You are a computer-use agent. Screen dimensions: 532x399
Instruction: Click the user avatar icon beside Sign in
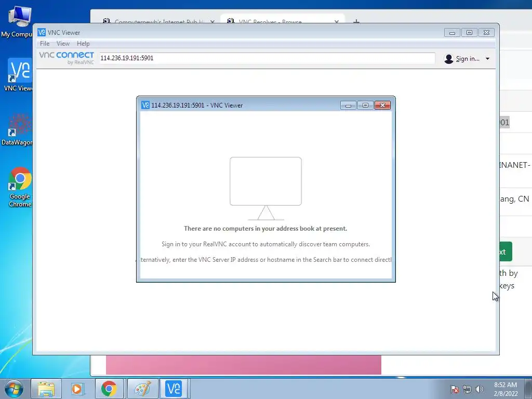[448, 59]
